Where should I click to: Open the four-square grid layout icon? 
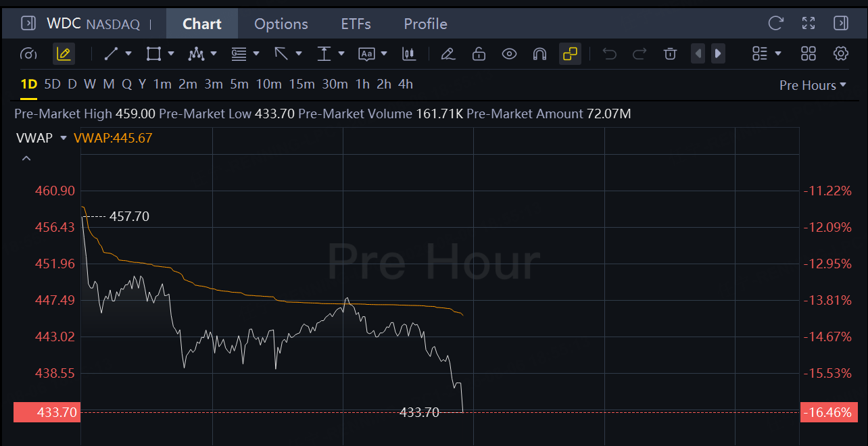click(809, 53)
